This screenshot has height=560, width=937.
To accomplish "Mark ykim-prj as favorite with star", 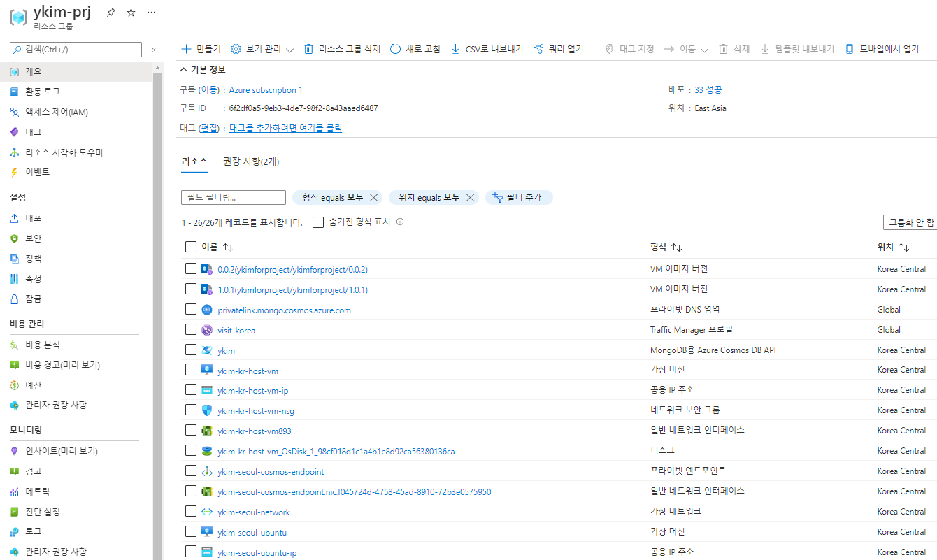I will click(x=131, y=13).
